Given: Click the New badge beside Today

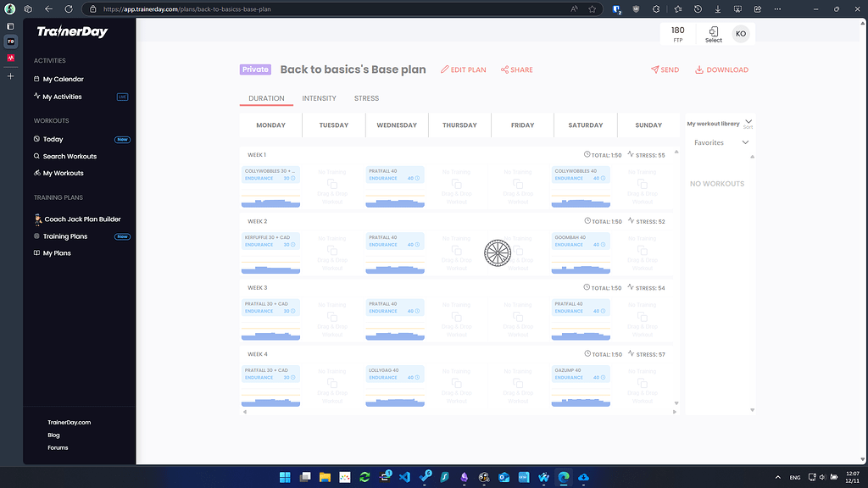Looking at the screenshot, I should tap(120, 138).
